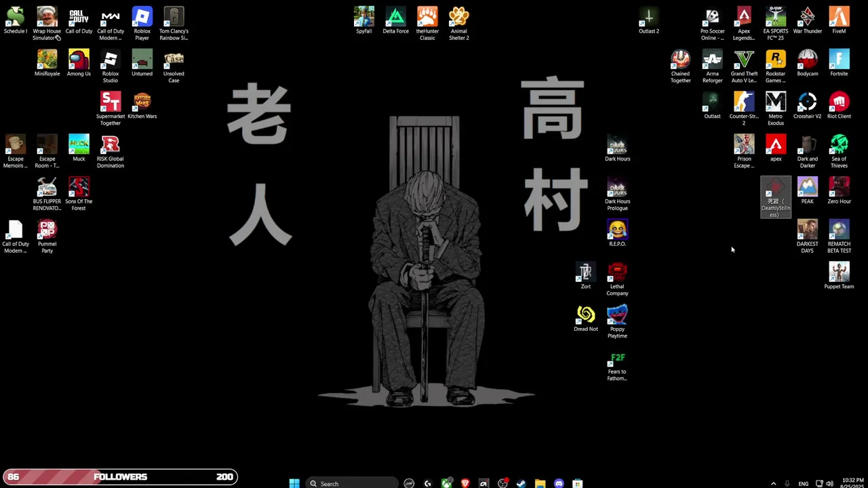
Task: Click the taskbar Search box
Action: [x=351, y=483]
